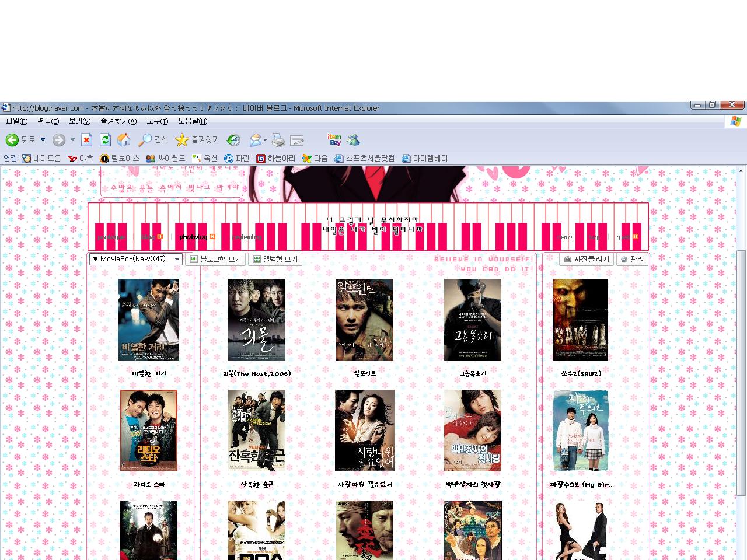
Task: Open the 도구(T) menu
Action: [157, 121]
